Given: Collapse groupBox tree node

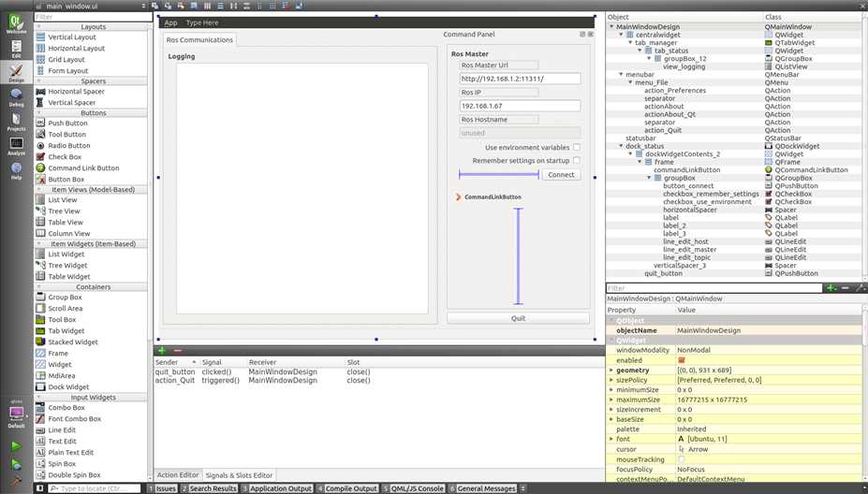Looking at the screenshot, I should coord(649,178).
